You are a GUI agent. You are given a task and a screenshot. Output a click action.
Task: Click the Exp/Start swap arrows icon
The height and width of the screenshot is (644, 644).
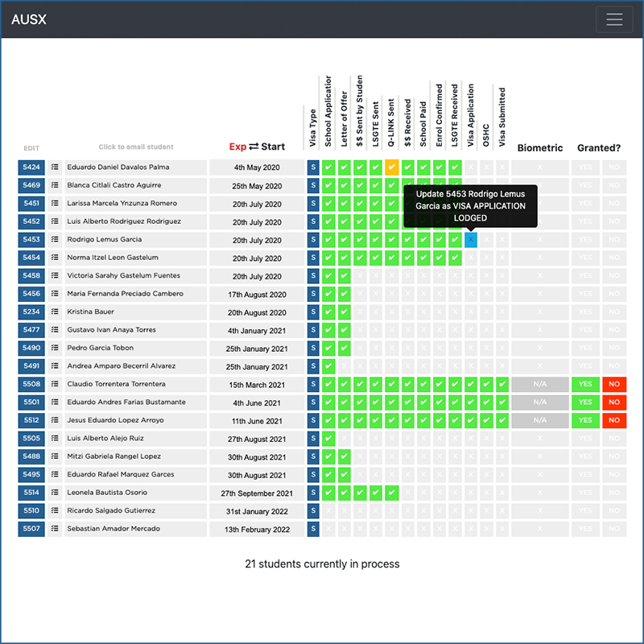(254, 147)
